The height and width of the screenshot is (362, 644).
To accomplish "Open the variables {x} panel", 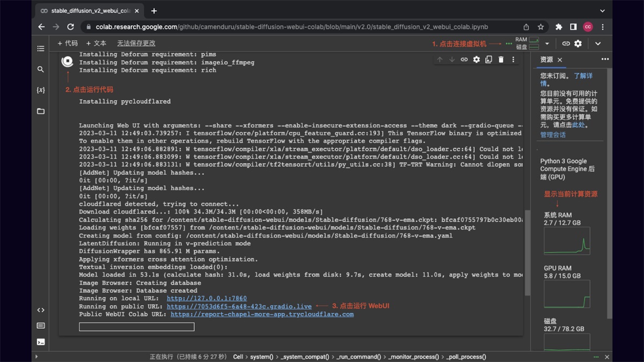I will pos(41,90).
